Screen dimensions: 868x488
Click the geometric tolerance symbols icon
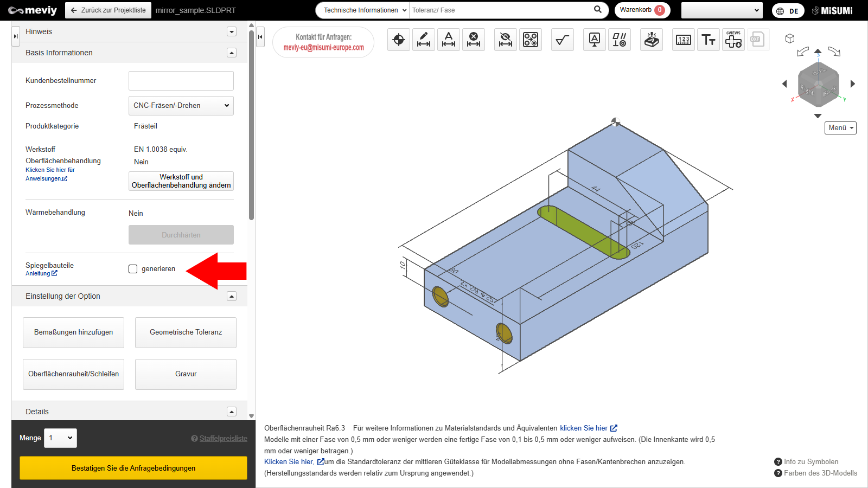tap(620, 40)
